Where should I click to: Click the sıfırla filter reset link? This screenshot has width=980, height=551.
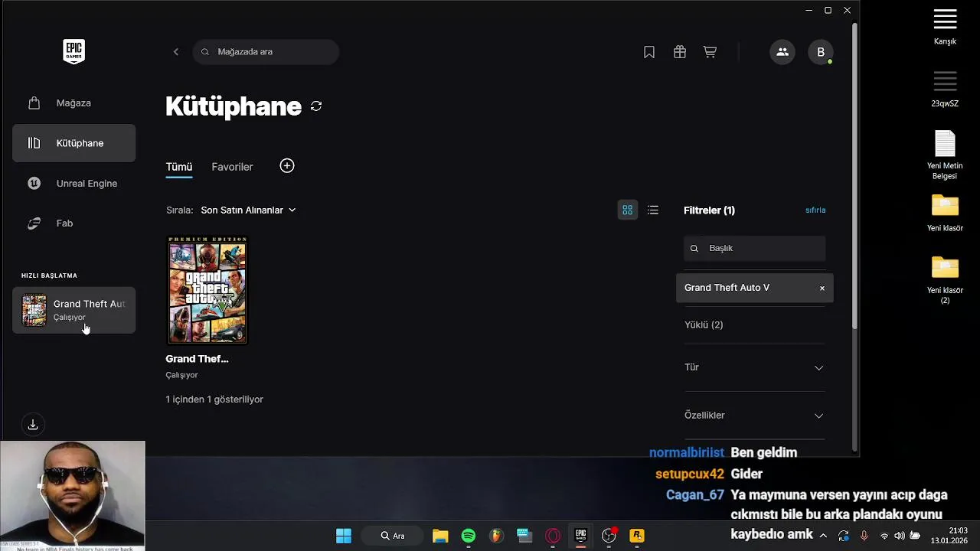(x=815, y=210)
